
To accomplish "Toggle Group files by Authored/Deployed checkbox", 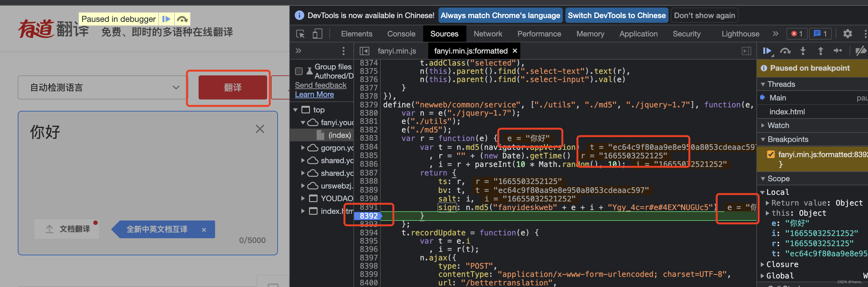I will [x=299, y=71].
